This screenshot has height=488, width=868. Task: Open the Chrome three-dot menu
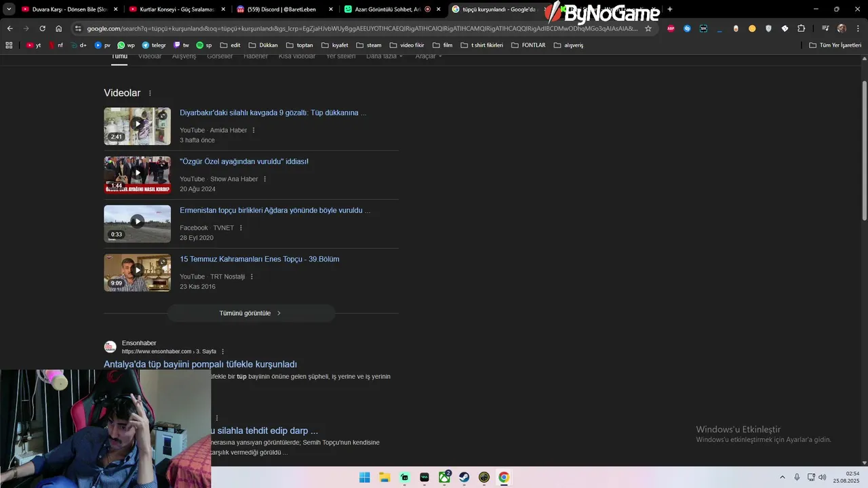[858, 28]
